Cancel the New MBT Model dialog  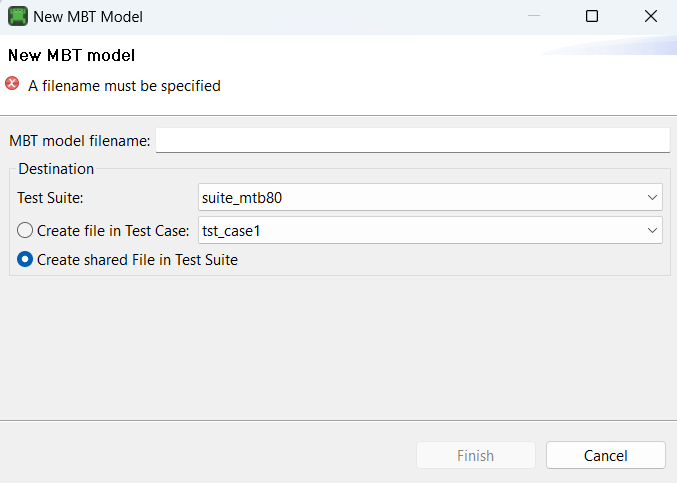coord(606,455)
